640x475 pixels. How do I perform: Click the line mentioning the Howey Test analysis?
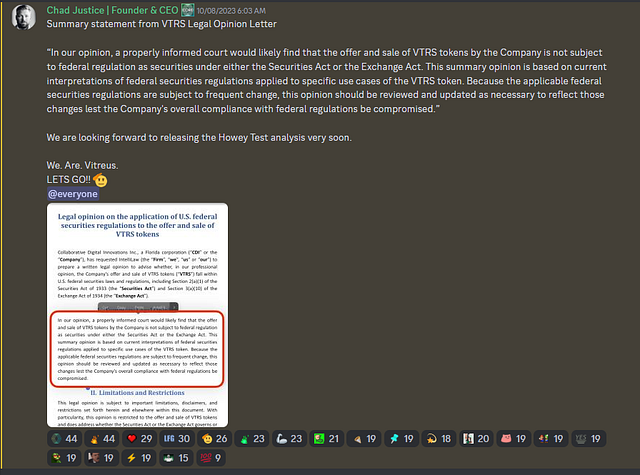(x=199, y=138)
